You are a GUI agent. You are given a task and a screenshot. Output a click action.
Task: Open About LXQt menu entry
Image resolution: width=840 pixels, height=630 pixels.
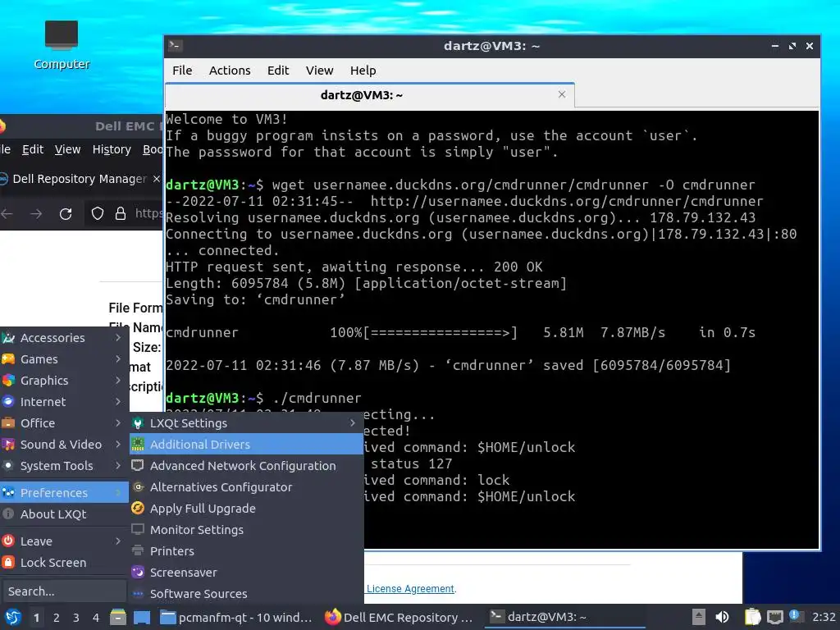click(64, 514)
